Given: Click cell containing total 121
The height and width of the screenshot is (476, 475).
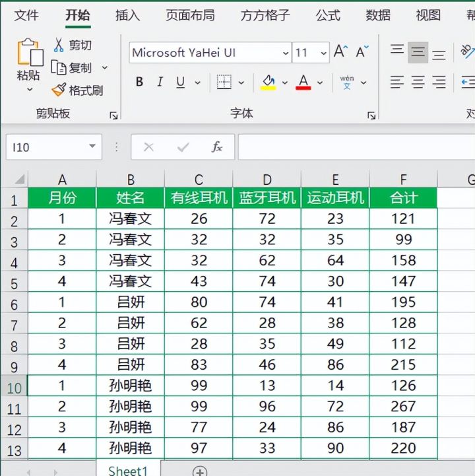Looking at the screenshot, I should pyautogui.click(x=403, y=219).
